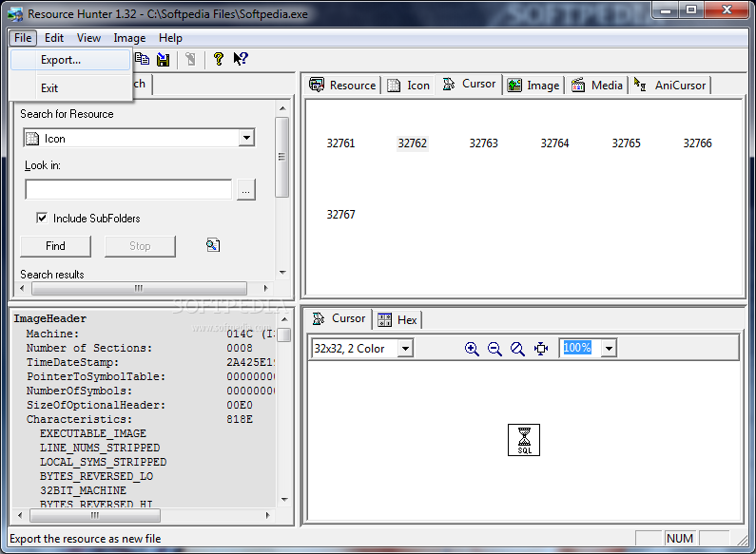Screen dimensions: 756x554
Task: Open the 100% zoom level dropdown
Action: pos(609,349)
